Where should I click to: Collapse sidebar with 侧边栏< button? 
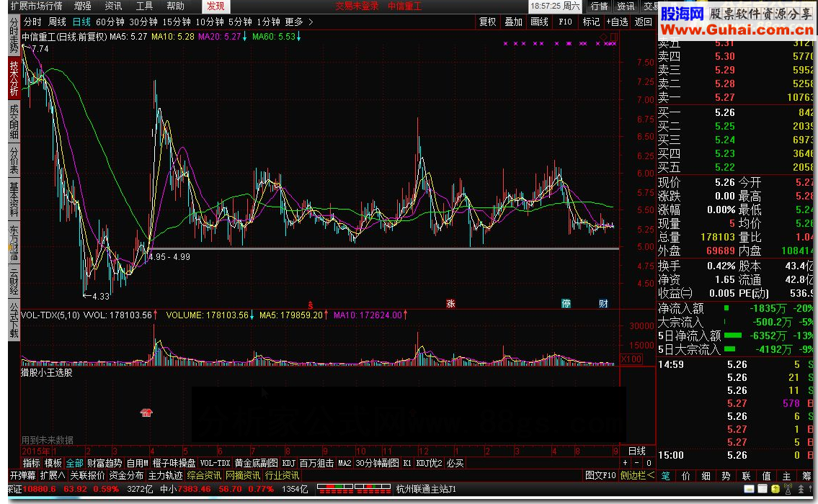[637, 475]
